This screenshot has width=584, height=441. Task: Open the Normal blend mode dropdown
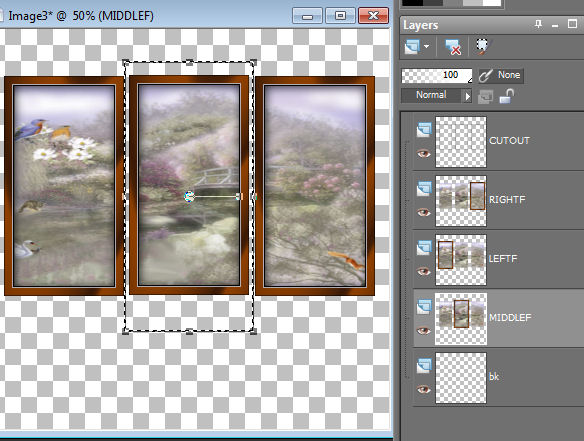click(431, 95)
